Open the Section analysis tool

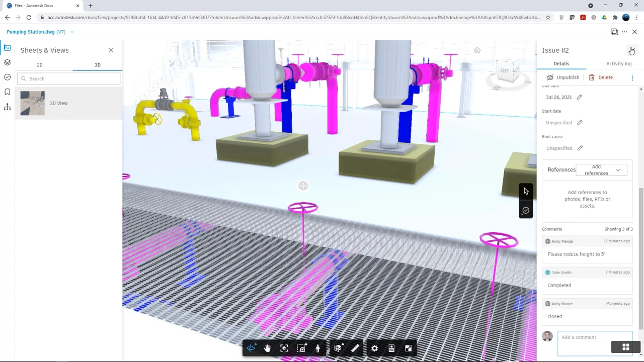coord(338,348)
